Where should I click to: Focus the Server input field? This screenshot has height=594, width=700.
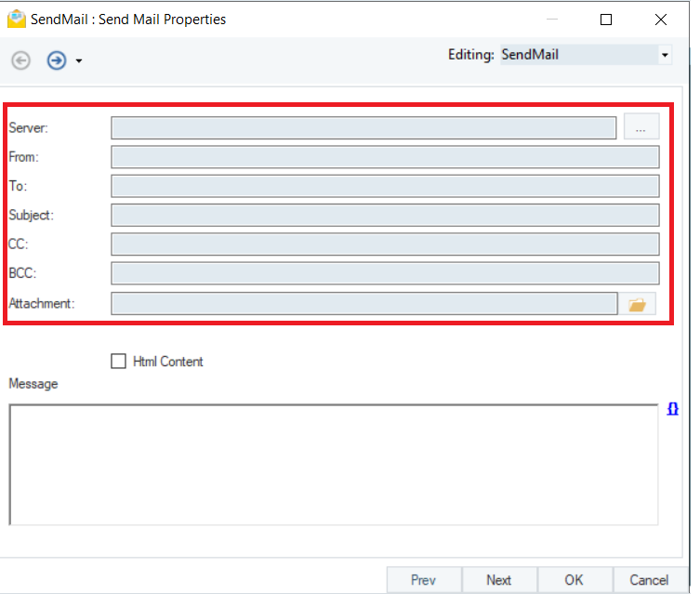tap(363, 128)
